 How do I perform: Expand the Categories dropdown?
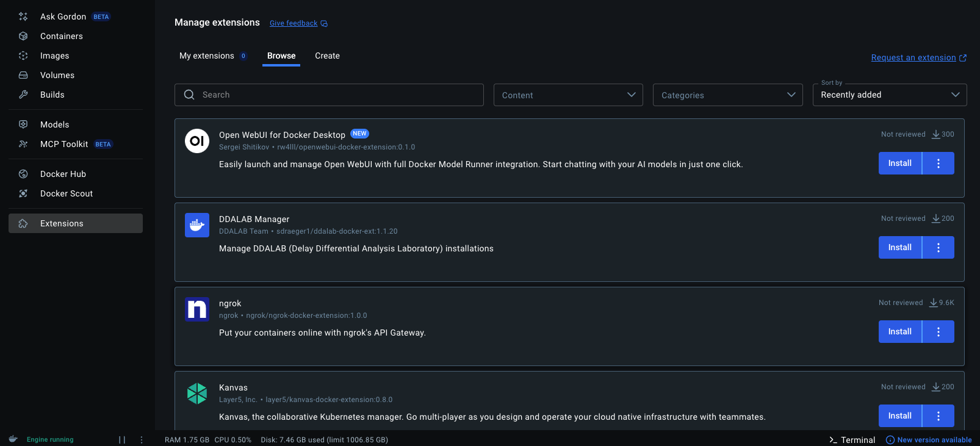click(x=727, y=95)
